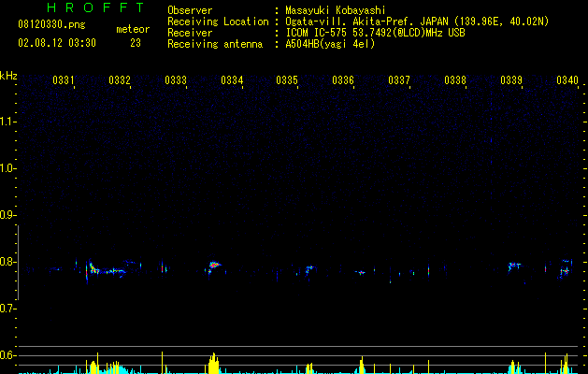Click the 0.8 kHz frequency label

click(x=7, y=262)
